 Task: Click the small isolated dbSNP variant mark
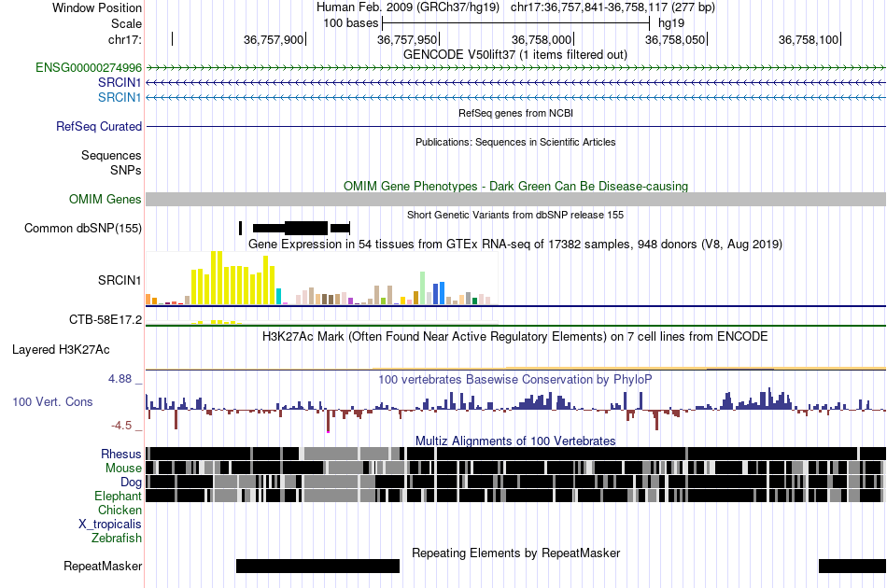point(240,229)
